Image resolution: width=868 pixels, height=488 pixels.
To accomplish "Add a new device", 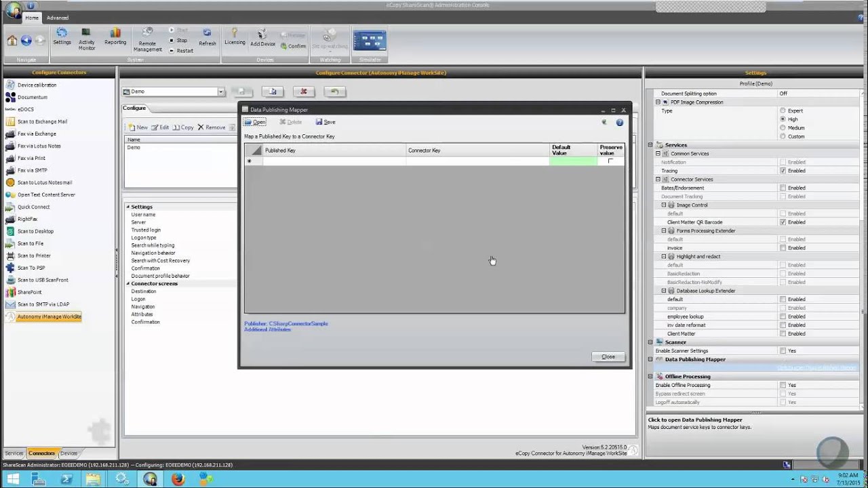I will [x=262, y=38].
